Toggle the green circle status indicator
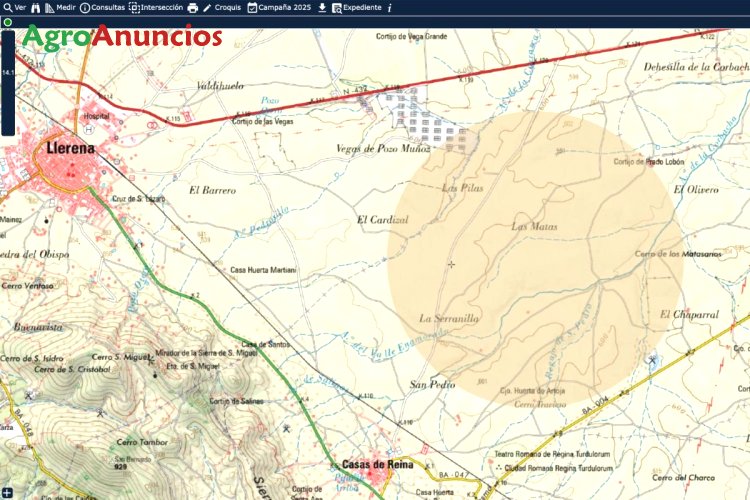Image resolution: width=750 pixels, height=500 pixels. pyautogui.click(x=8, y=22)
